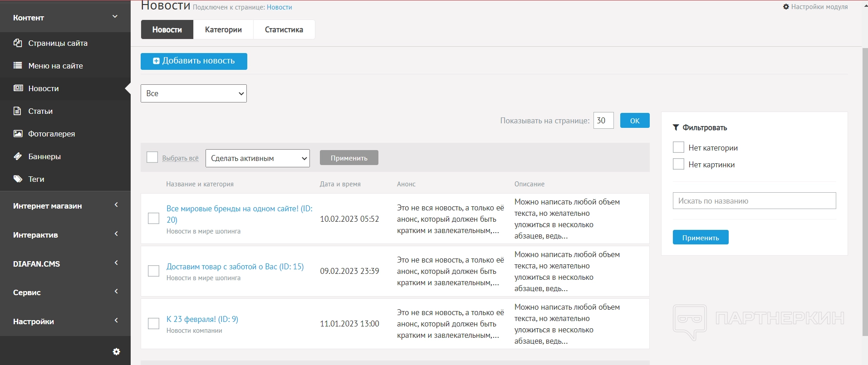Open the Все category dropdown
The height and width of the screenshot is (365, 868).
pos(194,93)
